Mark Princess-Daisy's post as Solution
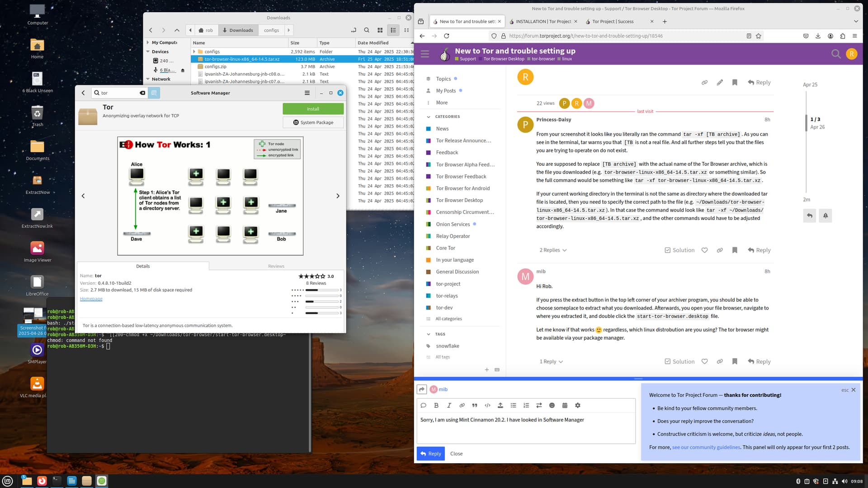Viewport: 868px width, 488px height. 679,250
